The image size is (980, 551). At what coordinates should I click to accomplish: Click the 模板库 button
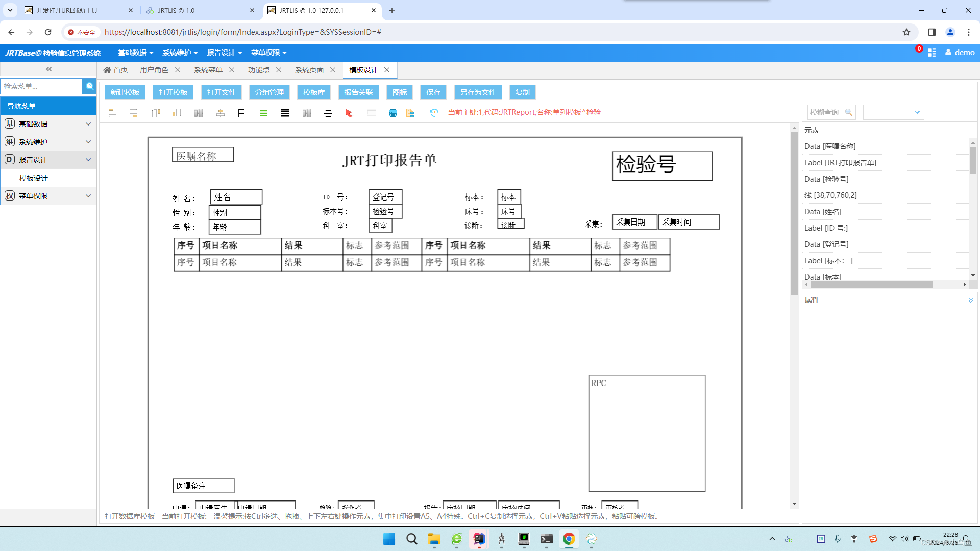pyautogui.click(x=314, y=92)
